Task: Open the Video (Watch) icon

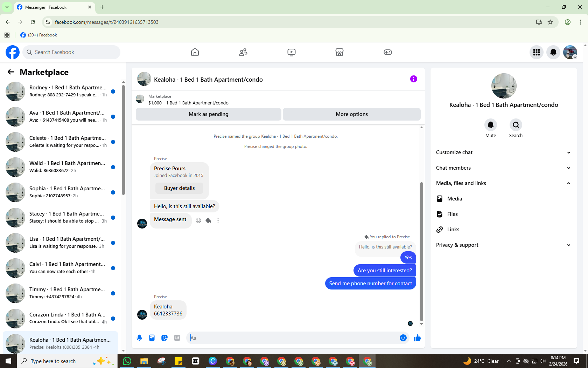Action: (x=292, y=52)
